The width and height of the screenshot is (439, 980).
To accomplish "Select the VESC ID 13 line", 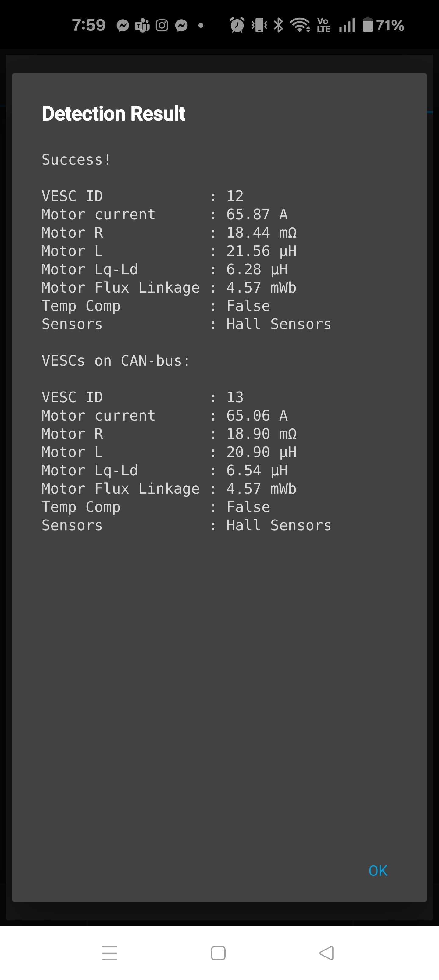I will click(142, 397).
